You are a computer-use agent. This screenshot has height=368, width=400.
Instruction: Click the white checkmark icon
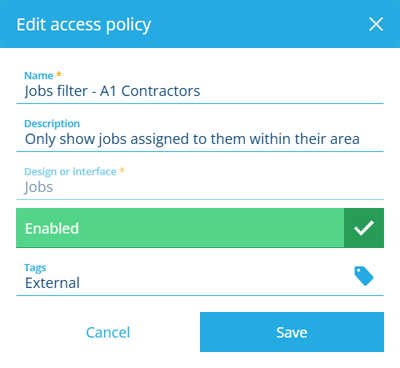coord(364,228)
